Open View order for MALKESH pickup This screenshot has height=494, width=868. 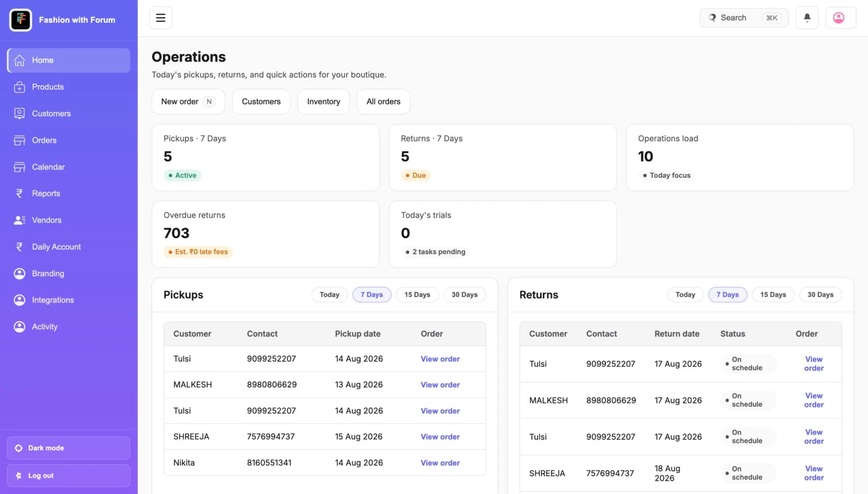tap(440, 385)
